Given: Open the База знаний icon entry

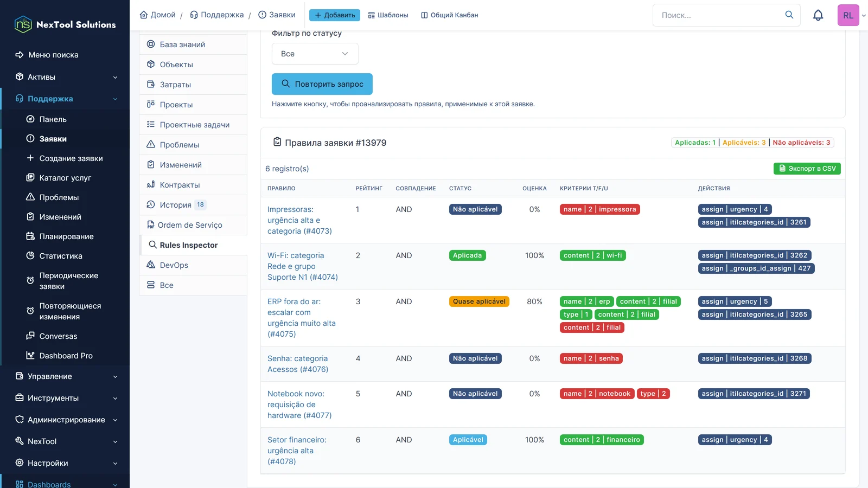Looking at the screenshot, I should coord(151,44).
